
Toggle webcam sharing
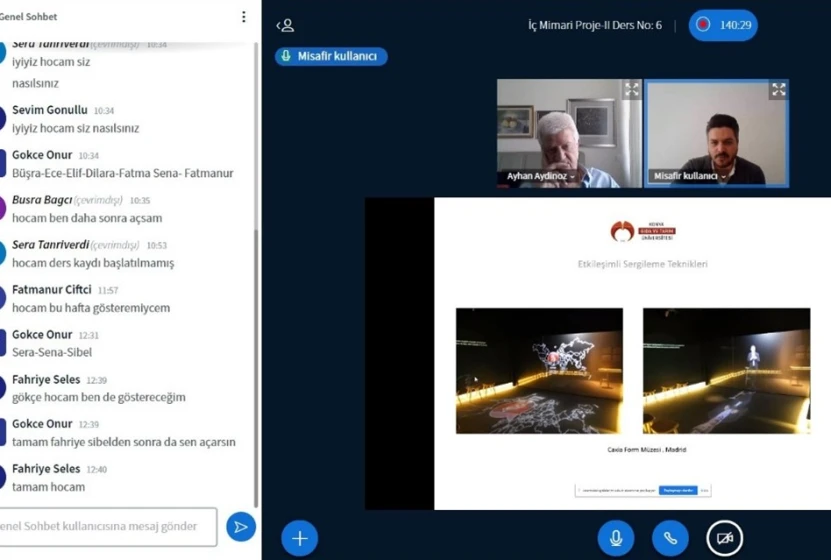(724, 538)
